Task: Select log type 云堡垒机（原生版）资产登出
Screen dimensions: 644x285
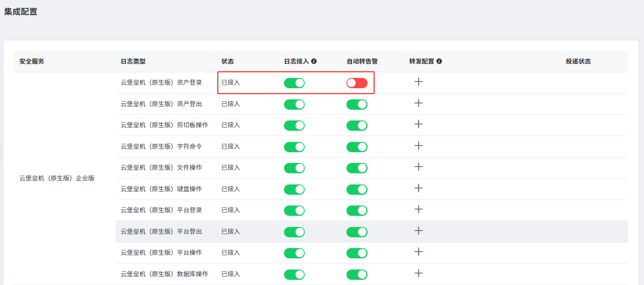Action: tap(161, 104)
